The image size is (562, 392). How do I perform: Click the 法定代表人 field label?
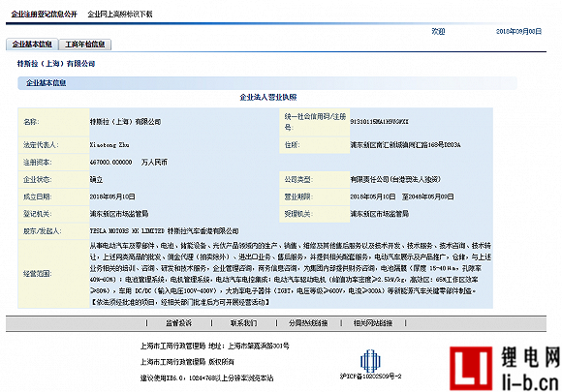(x=41, y=145)
